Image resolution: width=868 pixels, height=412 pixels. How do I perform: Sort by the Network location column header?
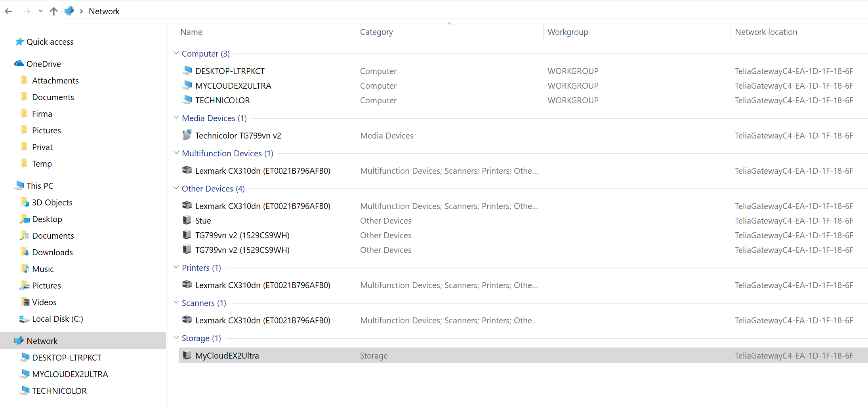pyautogui.click(x=766, y=32)
